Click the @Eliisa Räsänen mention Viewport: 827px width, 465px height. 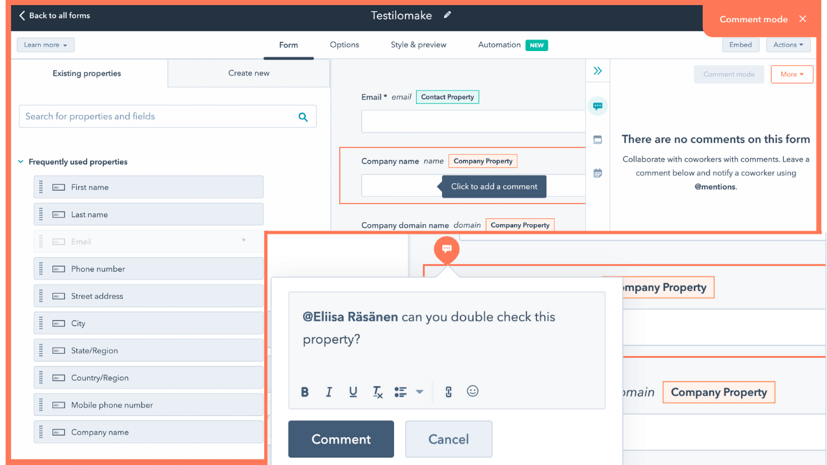pos(350,317)
